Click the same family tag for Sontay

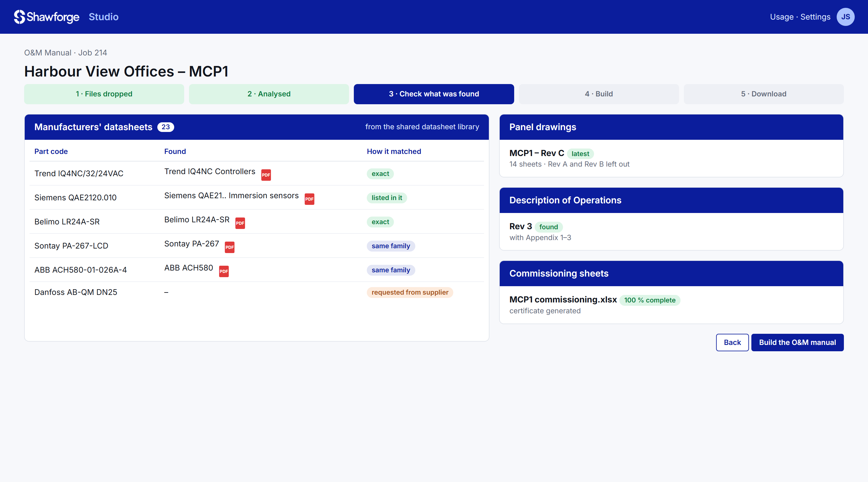pos(391,246)
